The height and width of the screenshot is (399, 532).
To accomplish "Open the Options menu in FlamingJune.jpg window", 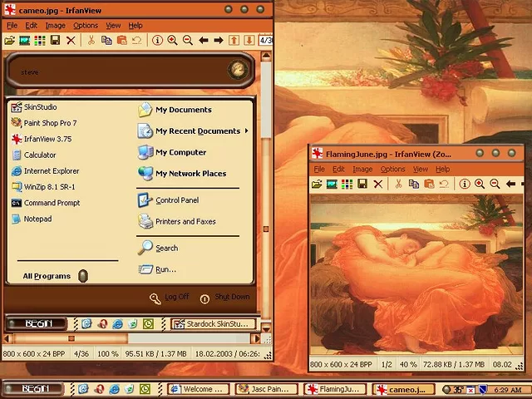I will pyautogui.click(x=392, y=170).
